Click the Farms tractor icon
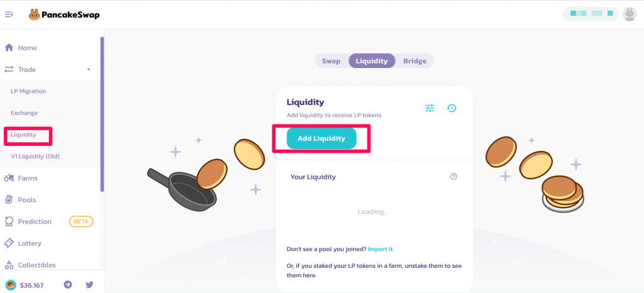The width and height of the screenshot is (644, 293). click(x=9, y=178)
